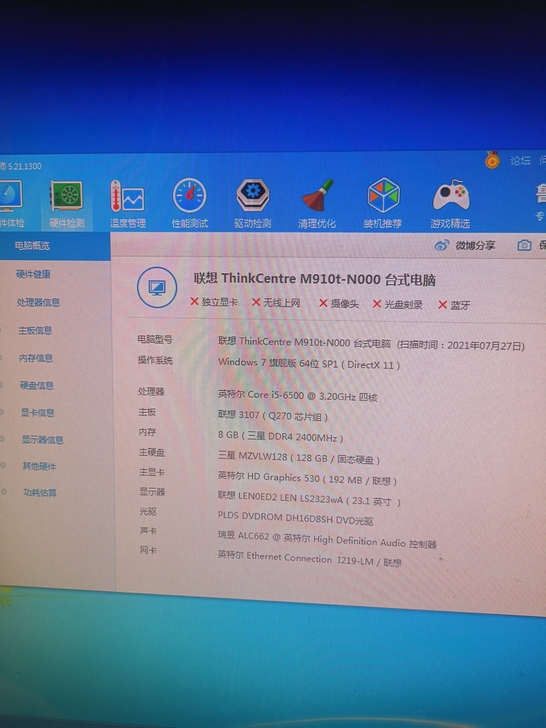Click the Weibo logo beside 微博分享

coord(442,245)
